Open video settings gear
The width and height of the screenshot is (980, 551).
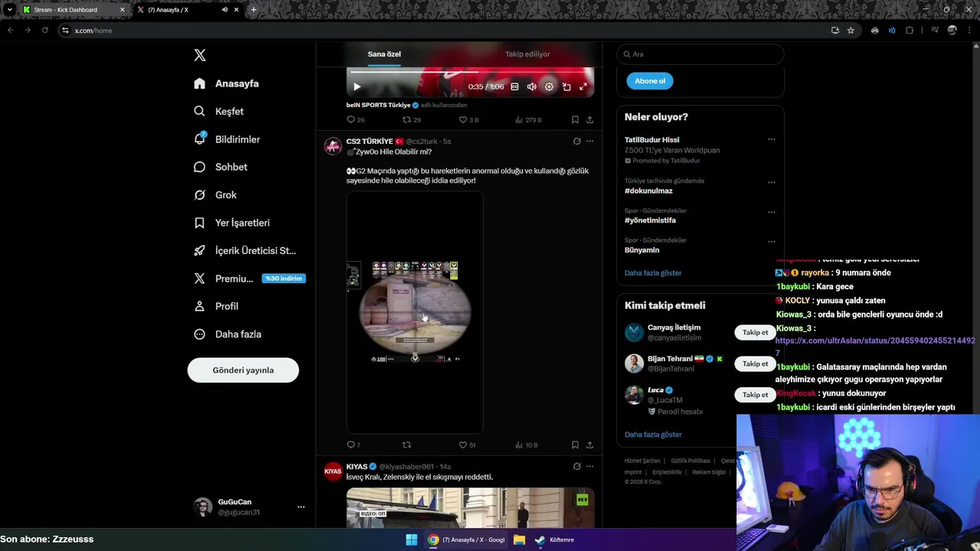click(x=549, y=86)
